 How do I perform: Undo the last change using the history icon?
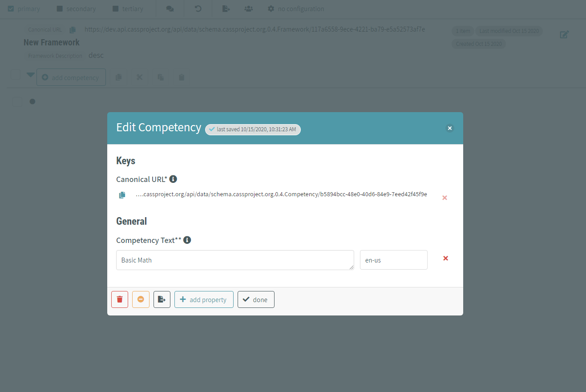[x=198, y=8]
